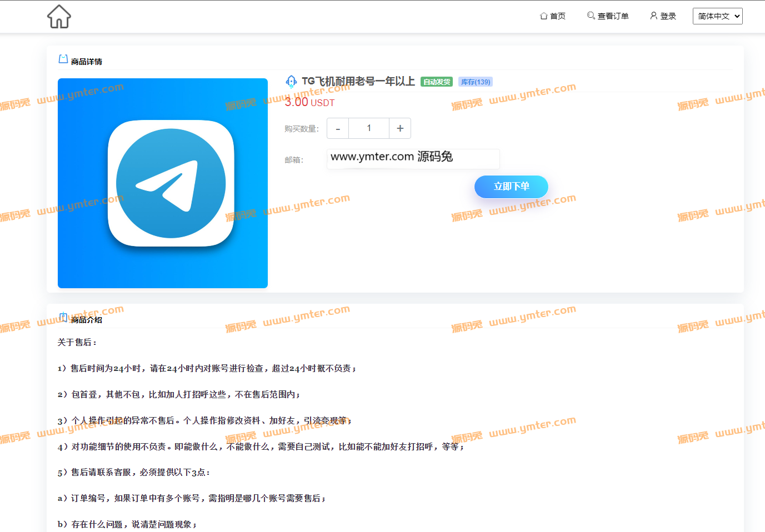Click the 商品介绍 section icon
The image size is (765, 532).
pyautogui.click(x=63, y=318)
